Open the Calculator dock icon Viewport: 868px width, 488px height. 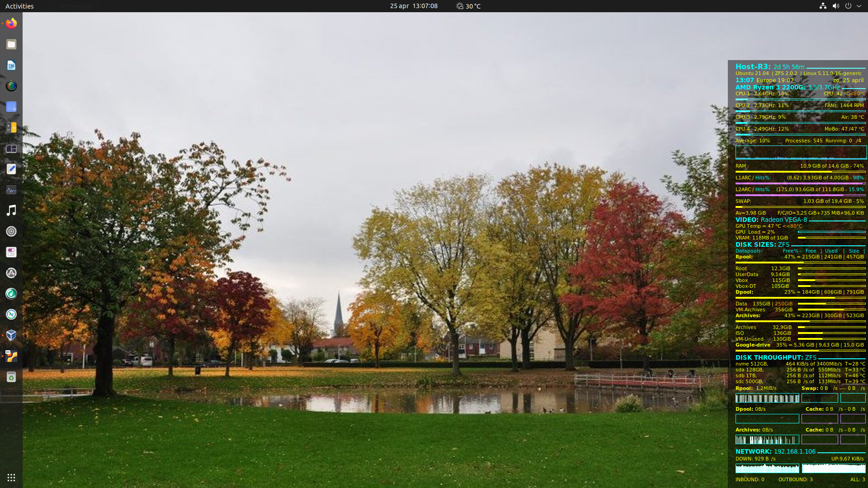pyautogui.click(x=11, y=128)
